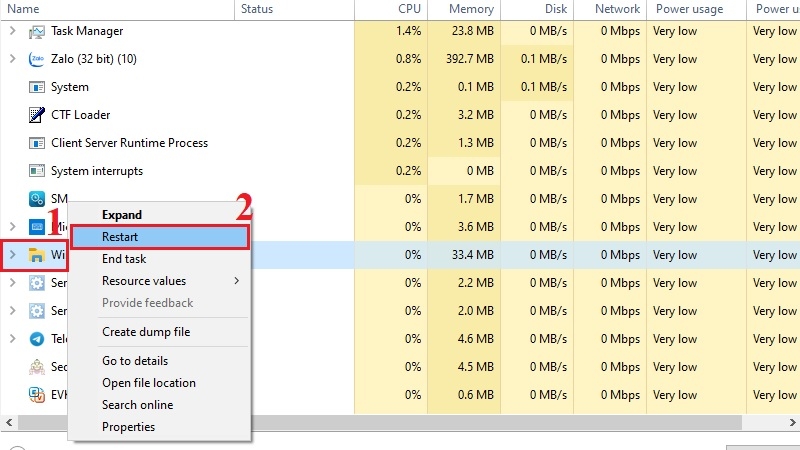The image size is (800, 450).
Task: Click the blue icon on the 3.6 MB row
Action: [x=37, y=227]
